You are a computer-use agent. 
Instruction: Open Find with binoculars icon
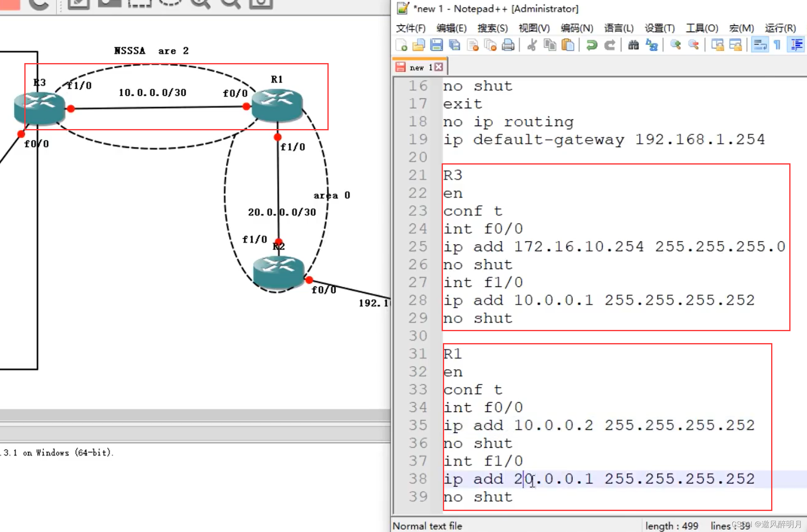(633, 45)
